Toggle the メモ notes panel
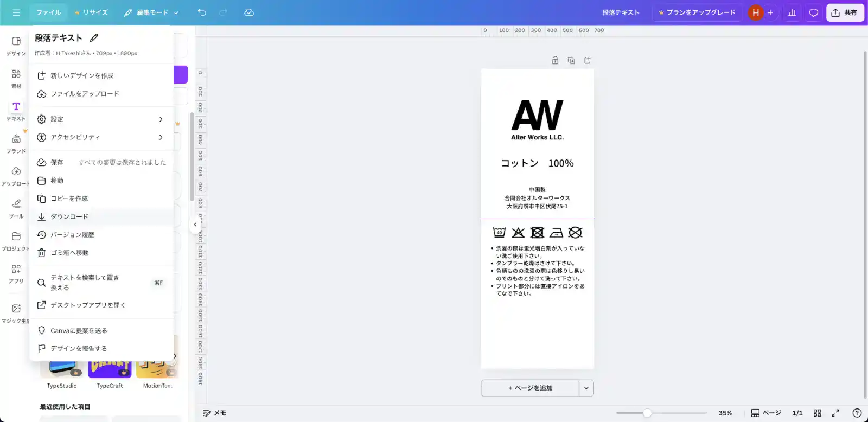 [x=214, y=413]
